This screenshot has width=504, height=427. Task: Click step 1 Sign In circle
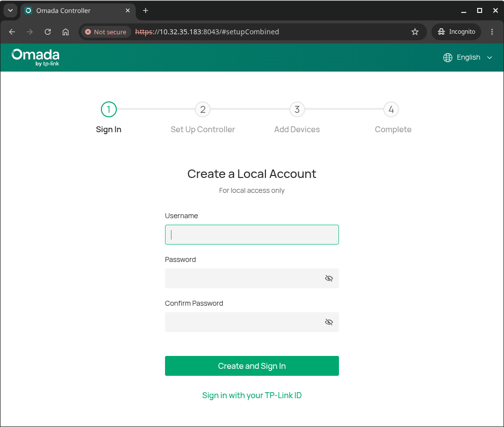109,109
